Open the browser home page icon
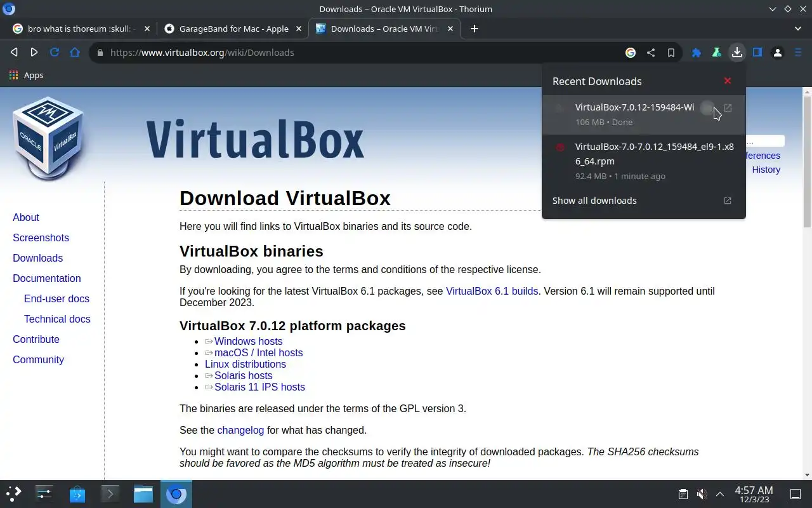The height and width of the screenshot is (508, 812). [x=75, y=53]
